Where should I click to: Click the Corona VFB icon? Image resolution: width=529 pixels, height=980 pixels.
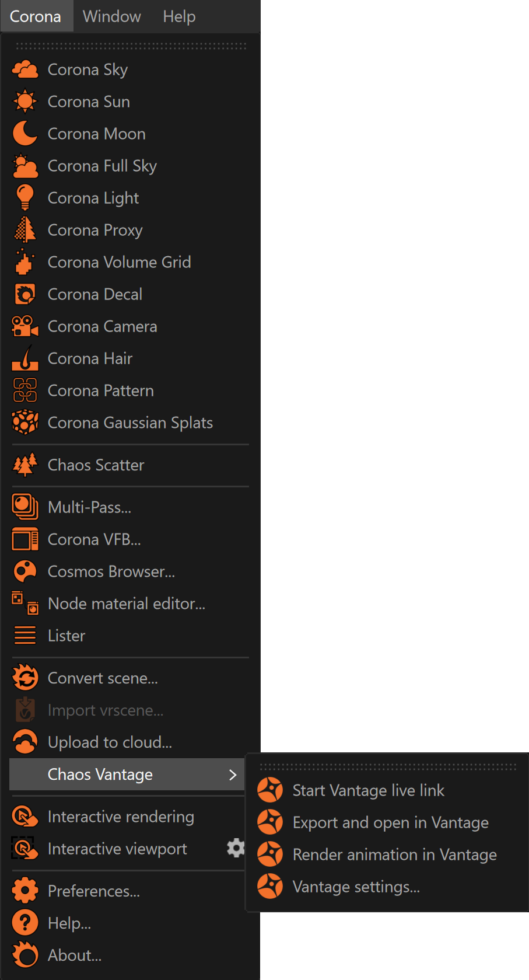[25, 539]
